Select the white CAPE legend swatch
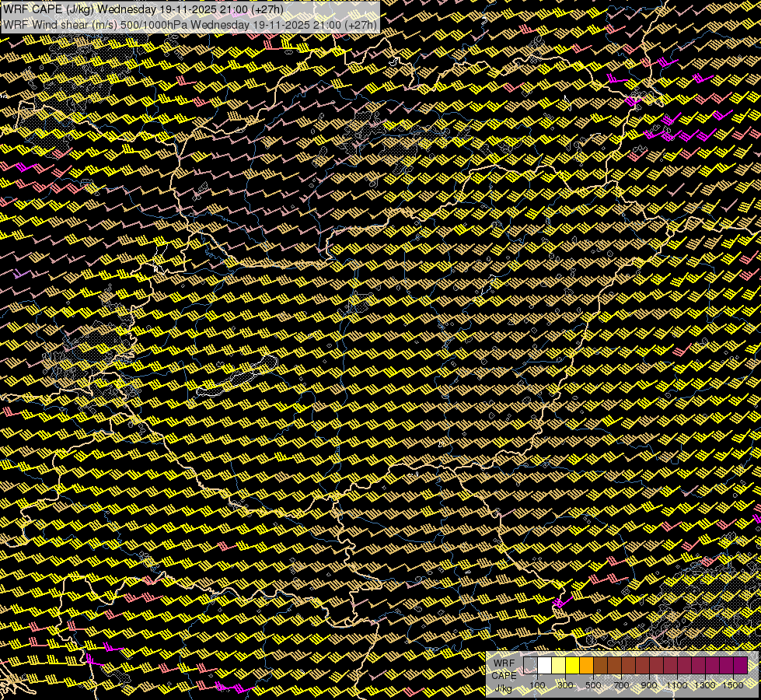 545,666
